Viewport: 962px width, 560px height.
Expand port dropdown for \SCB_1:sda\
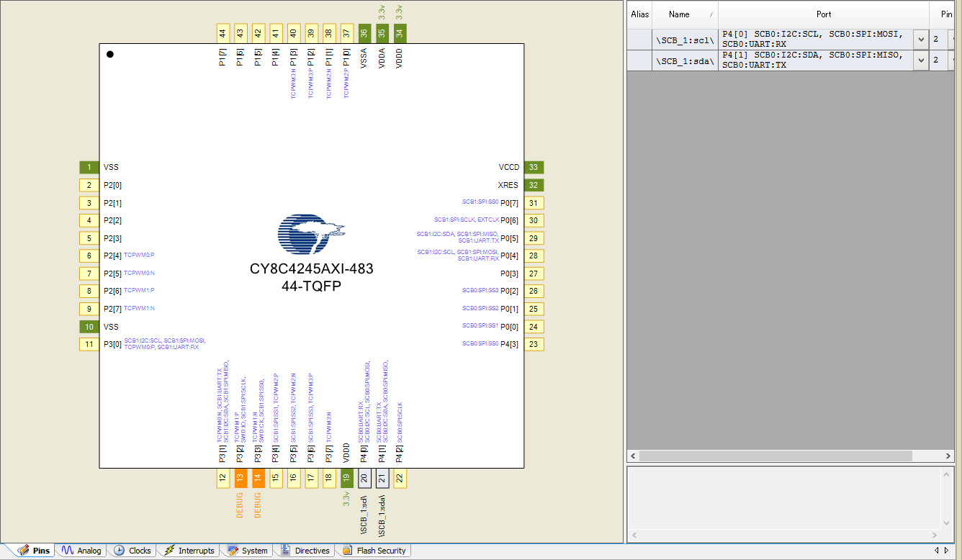[x=921, y=60]
